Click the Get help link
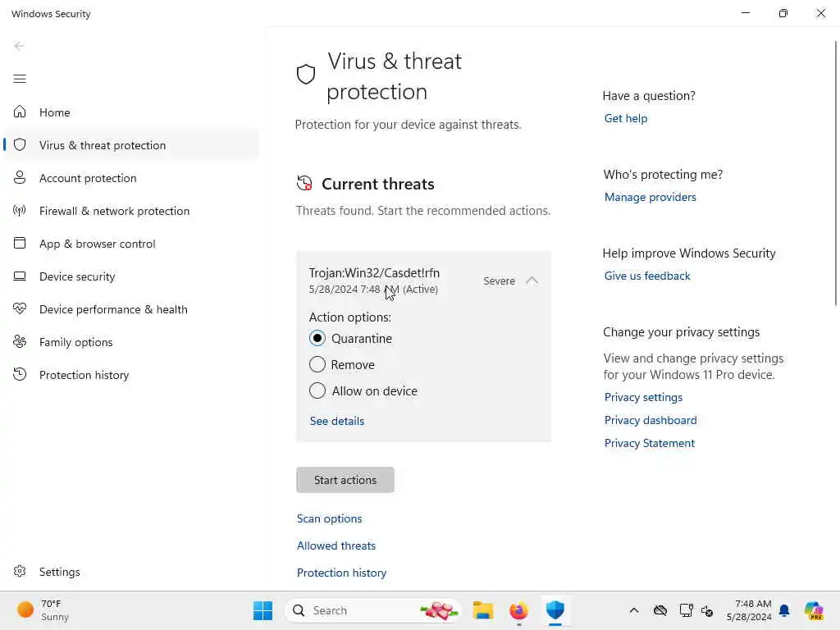The height and width of the screenshot is (630, 840). click(x=626, y=118)
